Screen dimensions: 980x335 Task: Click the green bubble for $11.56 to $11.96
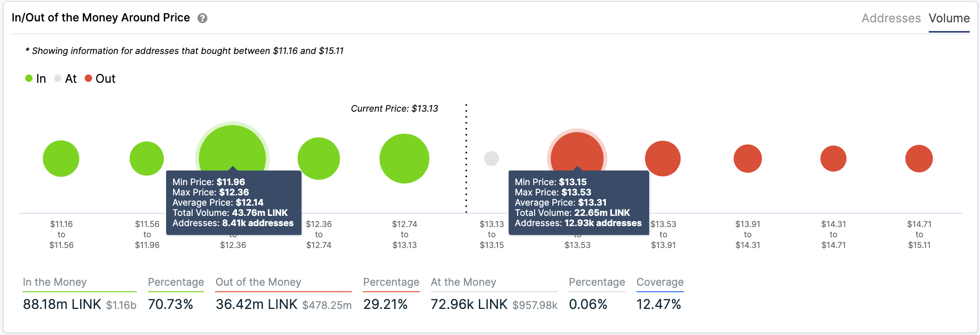pos(147,159)
